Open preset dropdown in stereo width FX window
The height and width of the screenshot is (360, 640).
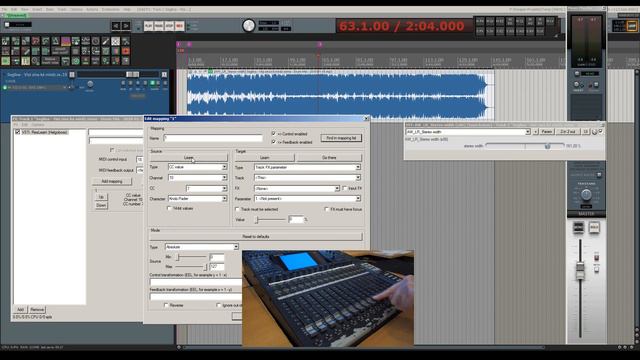click(468, 132)
